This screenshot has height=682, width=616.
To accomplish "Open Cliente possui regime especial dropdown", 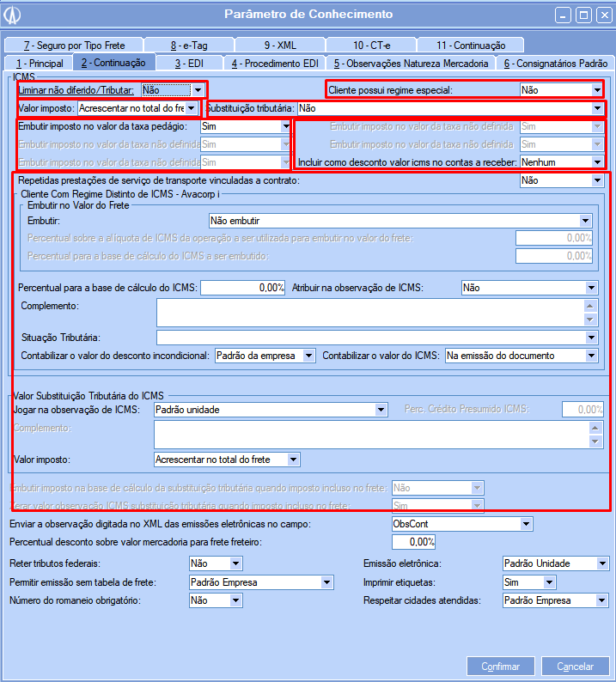I will pos(597,89).
